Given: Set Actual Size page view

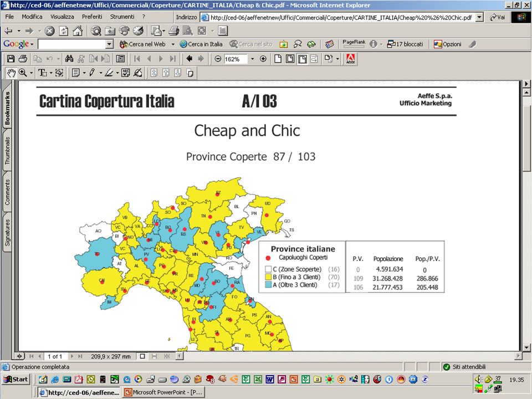Looking at the screenshot, I should (278, 59).
